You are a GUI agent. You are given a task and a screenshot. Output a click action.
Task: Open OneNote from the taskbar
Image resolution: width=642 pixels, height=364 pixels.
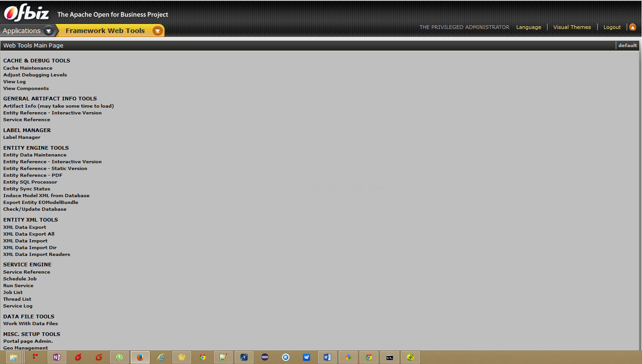point(57,357)
